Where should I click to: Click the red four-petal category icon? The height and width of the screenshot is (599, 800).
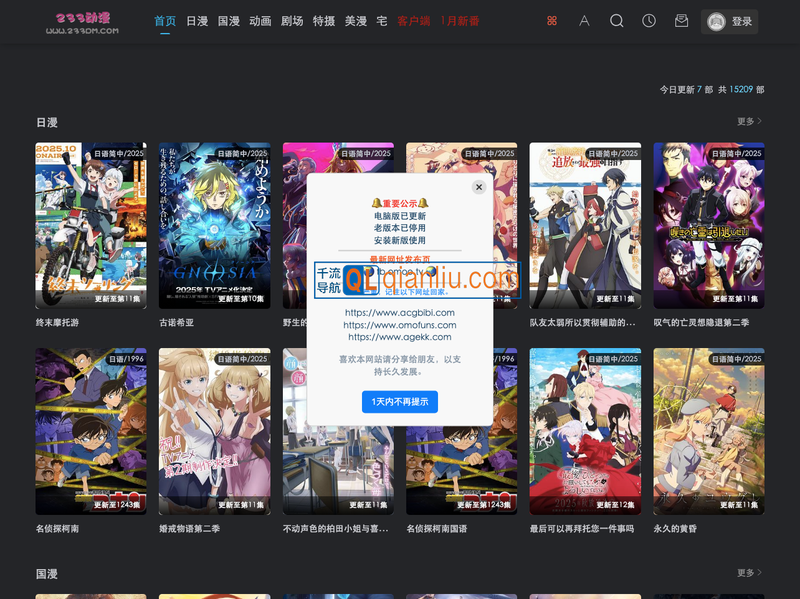[552, 21]
